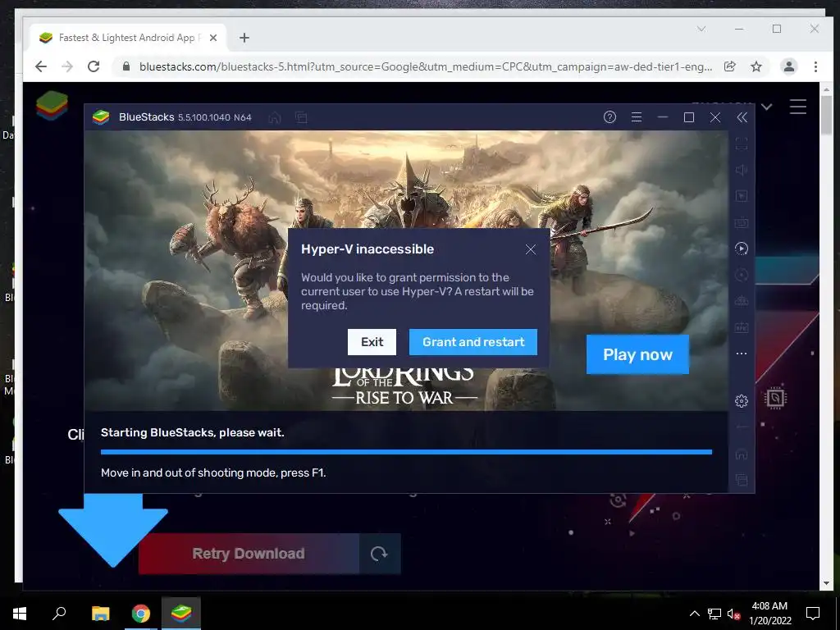Click the BlueStacks loading progress bar
840x630 pixels.
tap(406, 452)
